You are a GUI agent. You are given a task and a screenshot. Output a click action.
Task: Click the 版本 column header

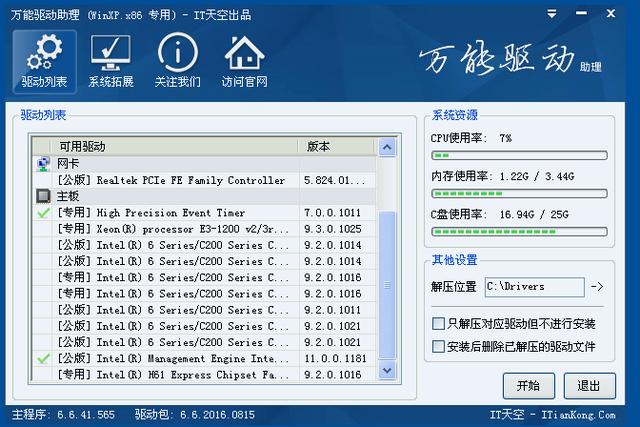(336, 147)
